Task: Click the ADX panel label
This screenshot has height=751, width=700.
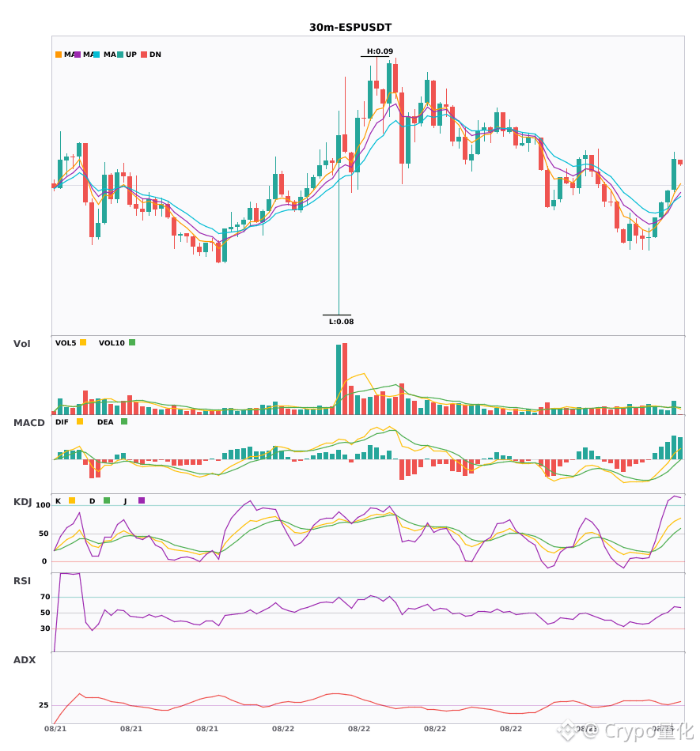Action: point(25,660)
